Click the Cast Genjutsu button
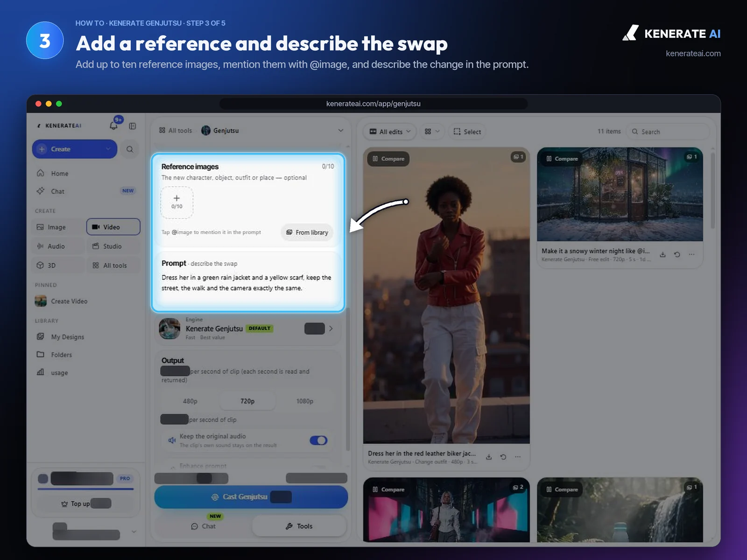 [x=251, y=497]
